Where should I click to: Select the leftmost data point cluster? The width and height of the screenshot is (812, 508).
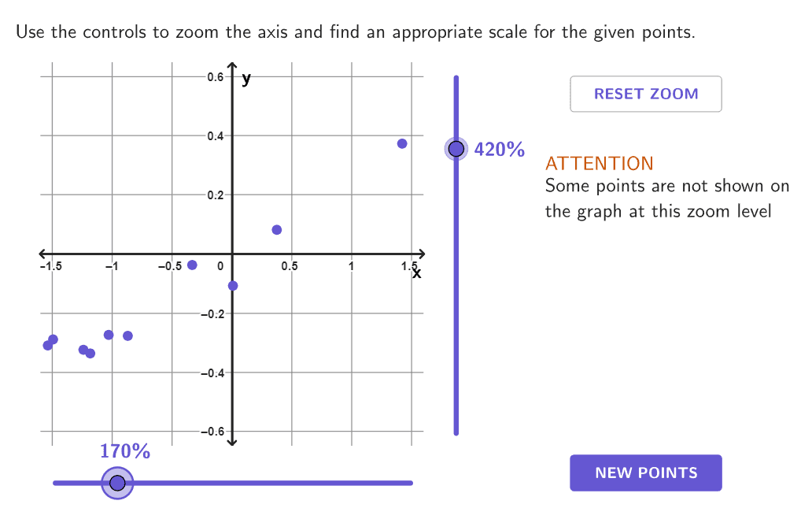[x=50, y=341]
